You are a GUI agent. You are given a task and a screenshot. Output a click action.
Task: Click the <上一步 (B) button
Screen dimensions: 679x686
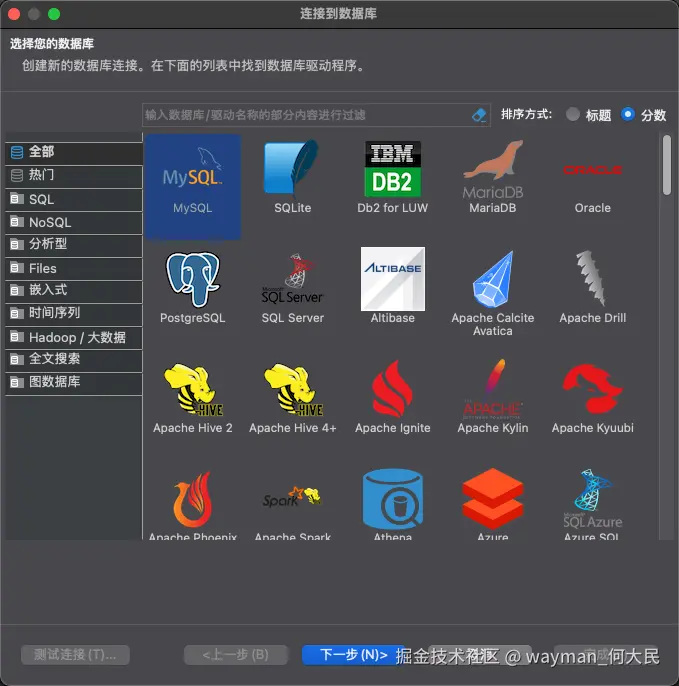point(235,655)
